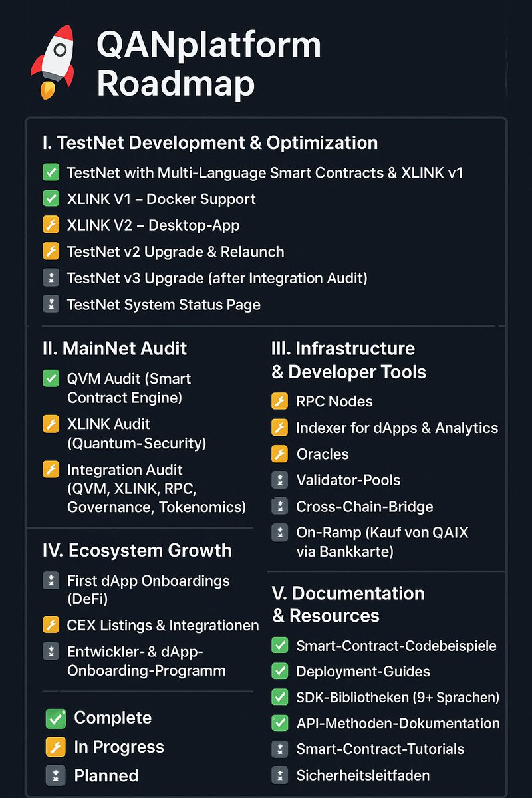Click text First dApp Onboardings (DeFi)

(x=148, y=589)
